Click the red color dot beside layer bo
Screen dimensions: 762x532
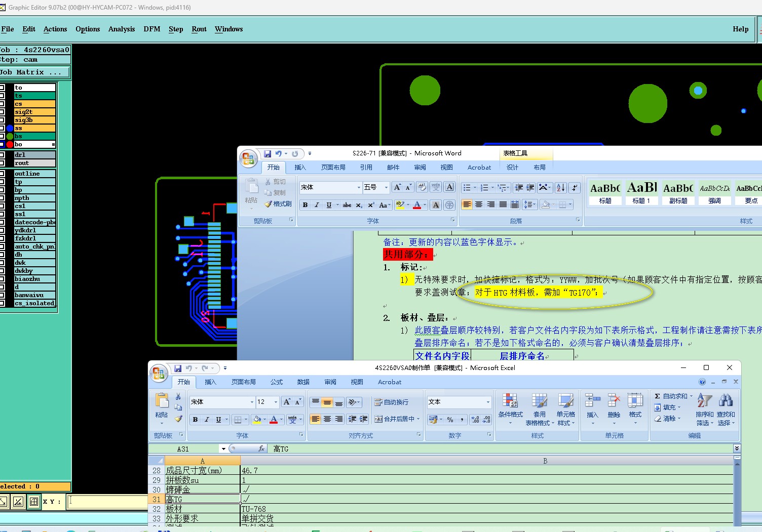[x=10, y=144]
